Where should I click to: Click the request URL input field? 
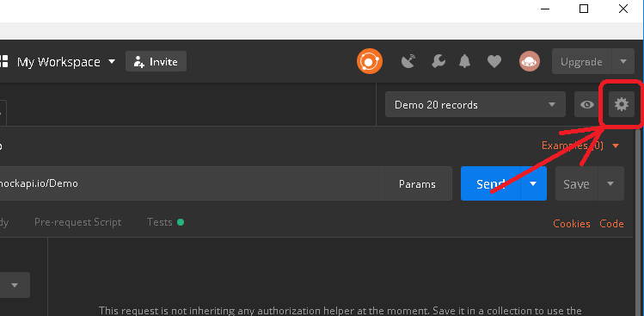tap(191, 183)
